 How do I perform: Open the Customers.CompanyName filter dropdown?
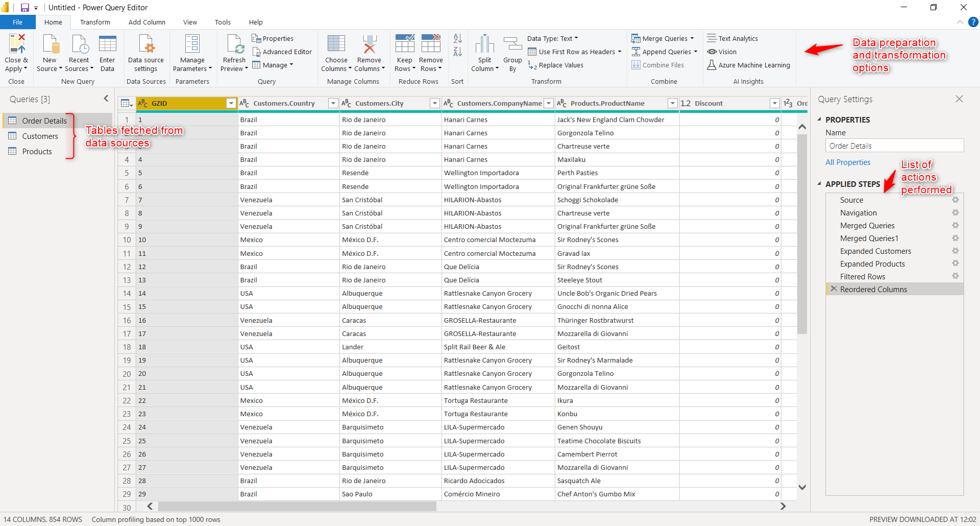click(549, 103)
